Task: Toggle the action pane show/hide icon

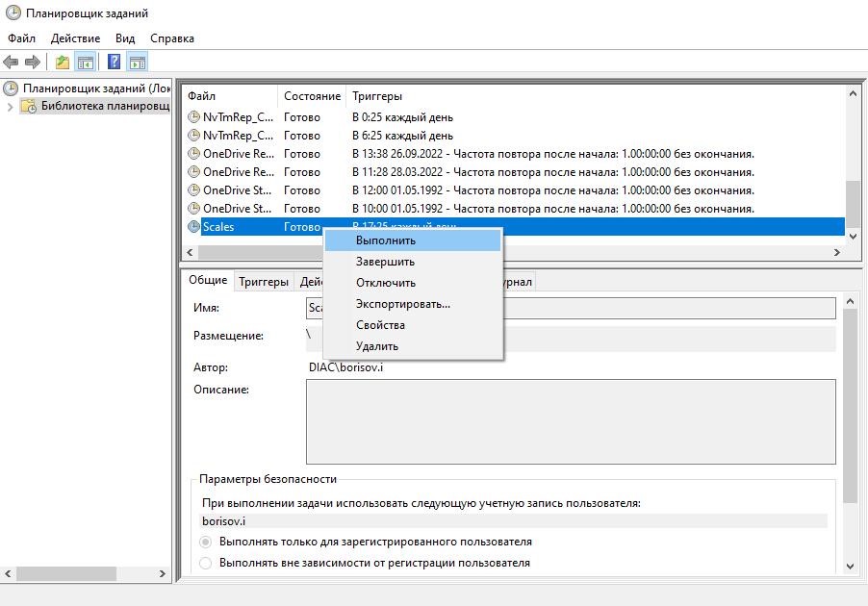Action: [138, 62]
